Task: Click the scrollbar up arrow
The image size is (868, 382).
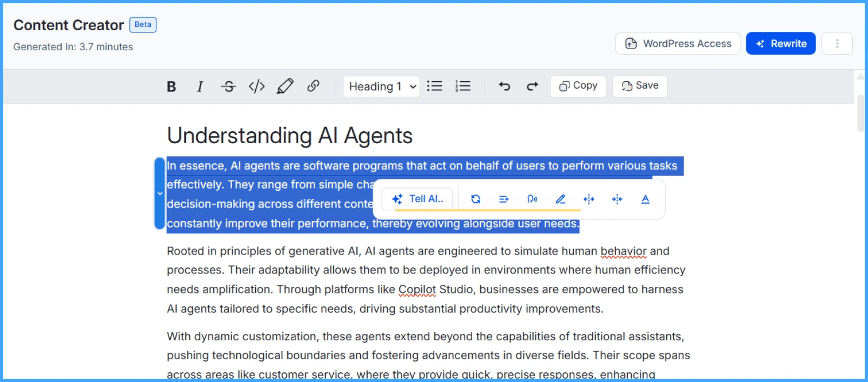Action: pyautogui.click(x=860, y=77)
